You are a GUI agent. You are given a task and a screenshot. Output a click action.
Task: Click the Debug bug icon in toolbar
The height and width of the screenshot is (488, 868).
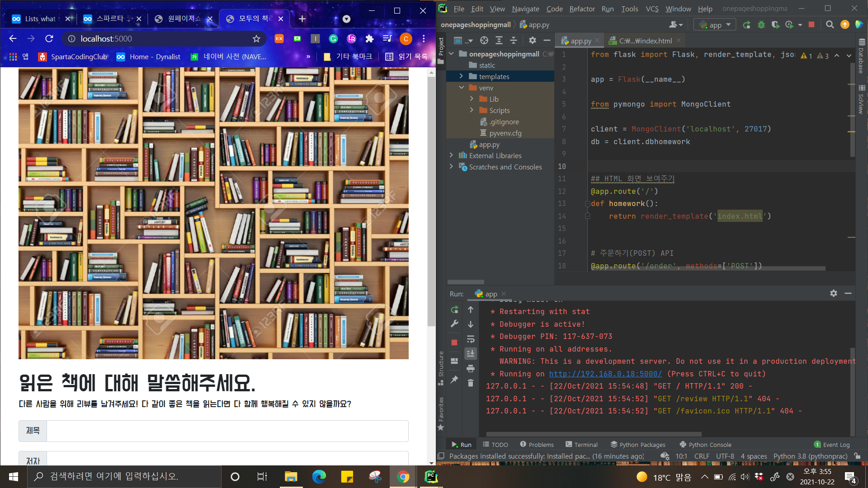coord(761,25)
